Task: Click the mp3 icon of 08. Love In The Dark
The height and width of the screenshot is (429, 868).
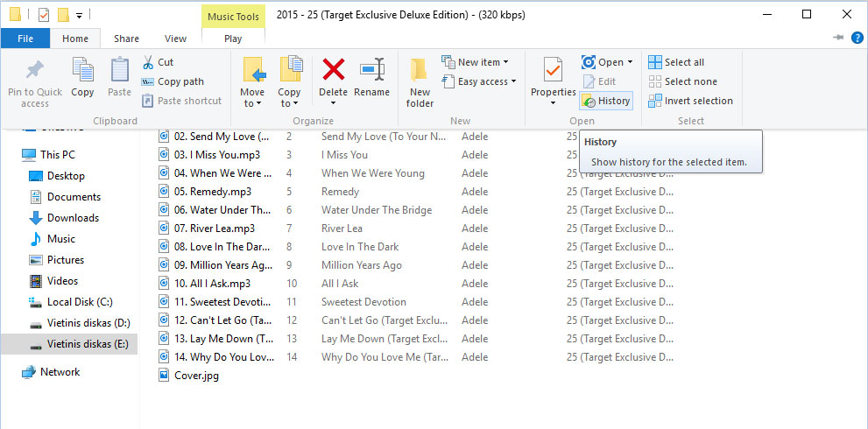Action: [164, 247]
